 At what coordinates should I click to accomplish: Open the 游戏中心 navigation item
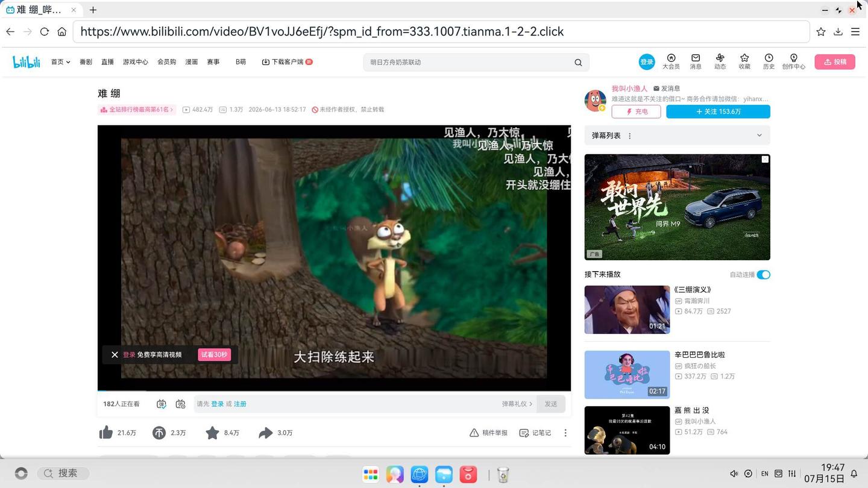click(136, 62)
